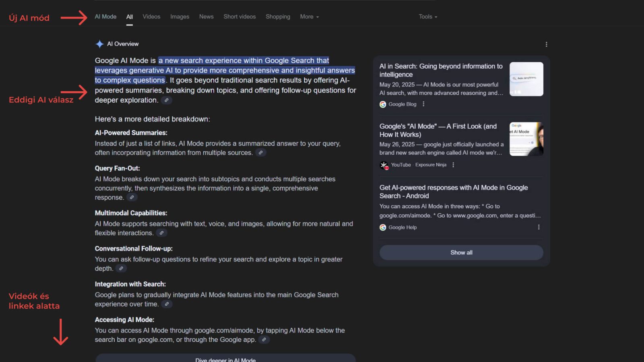
Task: Open three-dot menu beside Google Blog source
Action: tap(423, 104)
